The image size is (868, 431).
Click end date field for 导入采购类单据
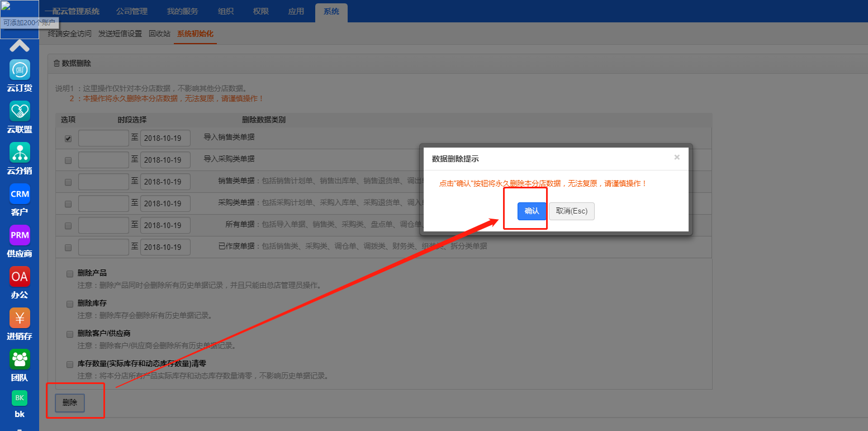(x=165, y=160)
